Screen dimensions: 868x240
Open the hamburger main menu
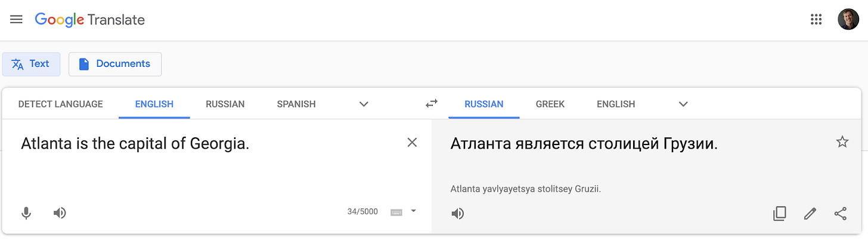click(x=17, y=20)
